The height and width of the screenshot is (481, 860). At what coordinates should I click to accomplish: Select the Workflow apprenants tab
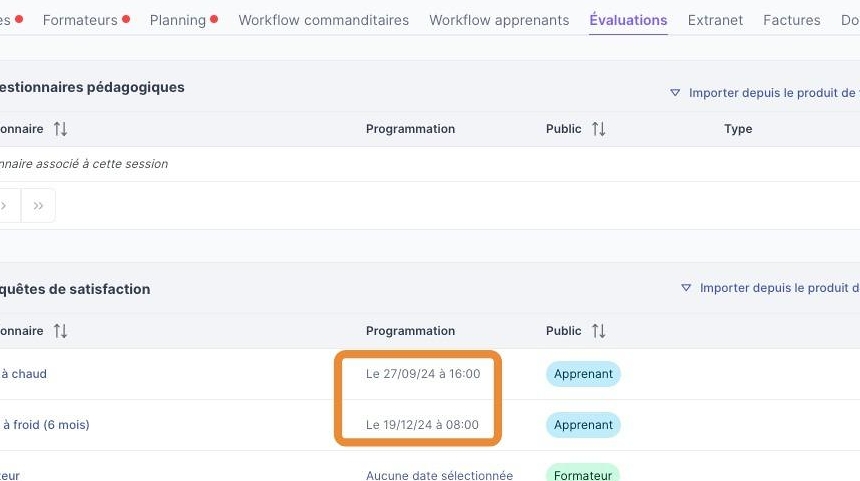499,20
